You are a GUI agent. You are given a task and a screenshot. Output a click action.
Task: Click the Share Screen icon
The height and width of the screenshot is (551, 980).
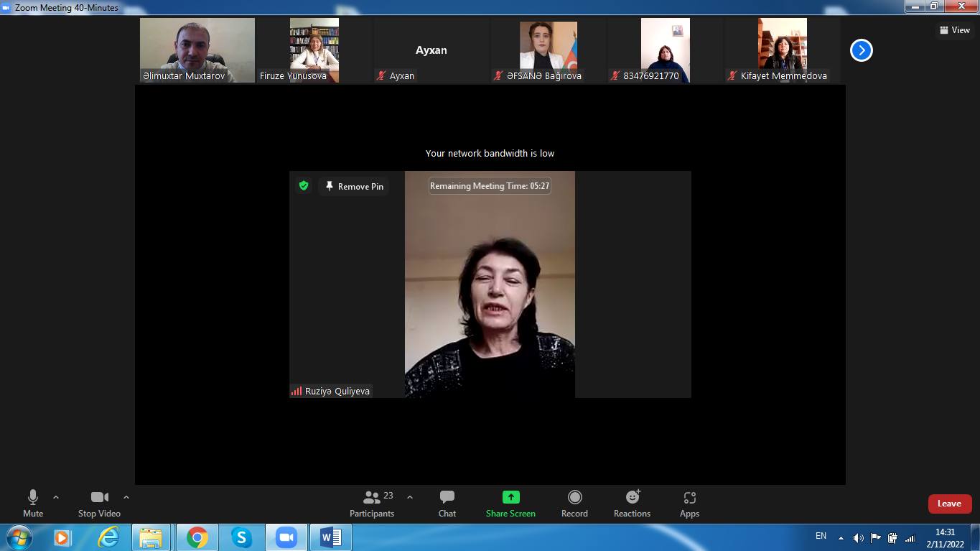point(510,497)
